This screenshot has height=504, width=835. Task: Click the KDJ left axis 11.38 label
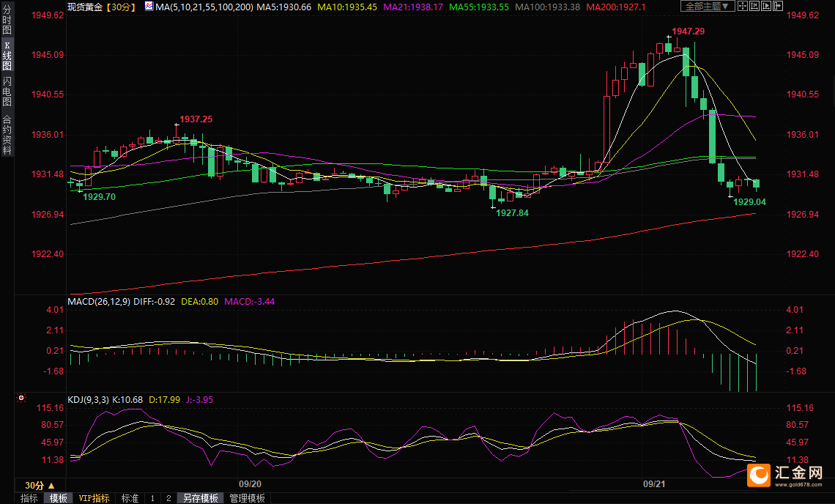pyautogui.click(x=52, y=460)
